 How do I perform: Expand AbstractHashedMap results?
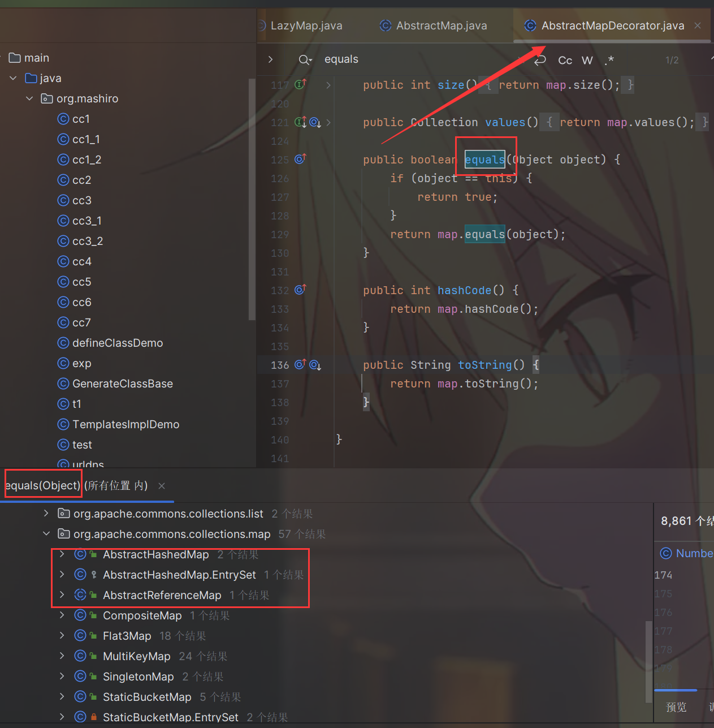coord(62,554)
